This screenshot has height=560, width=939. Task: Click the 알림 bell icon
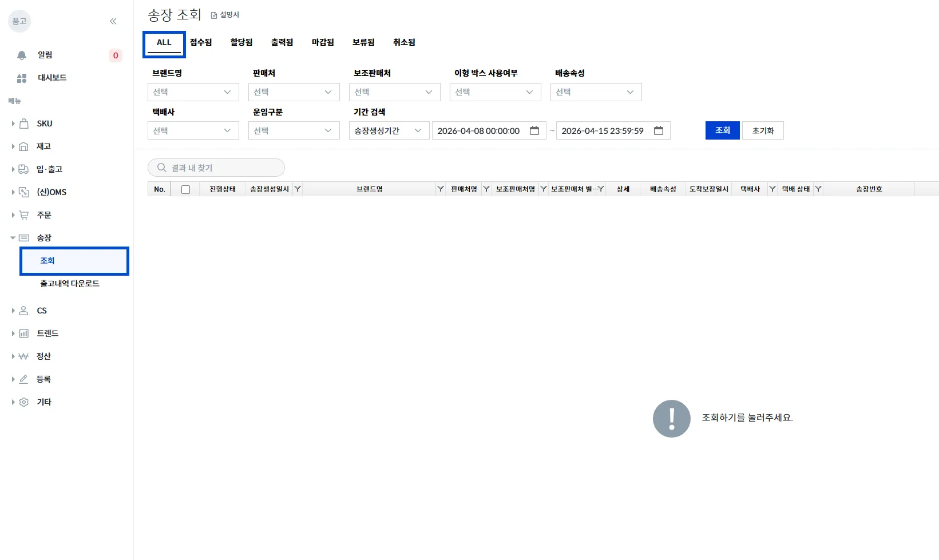(x=22, y=55)
